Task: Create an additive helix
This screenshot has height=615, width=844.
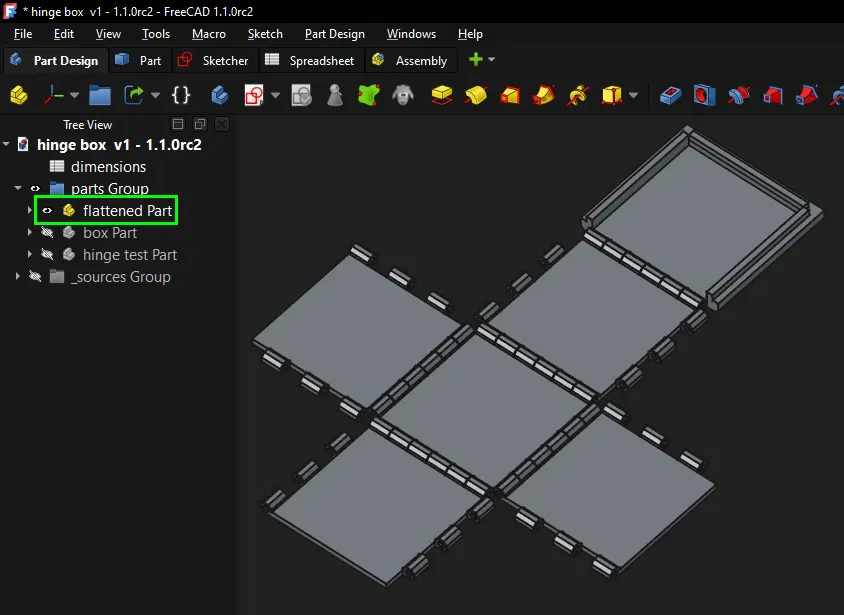Action: tap(578, 96)
